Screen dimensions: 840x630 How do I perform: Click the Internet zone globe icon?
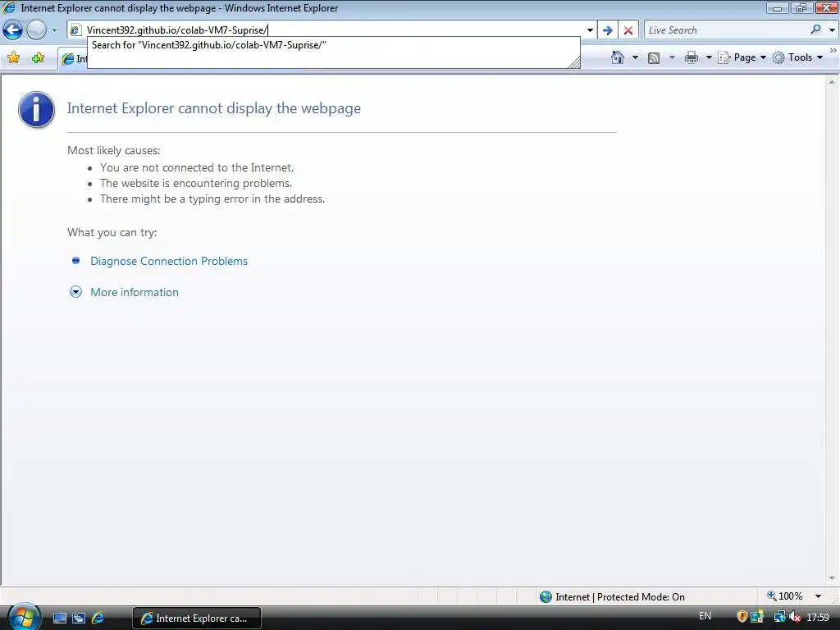tap(546, 597)
